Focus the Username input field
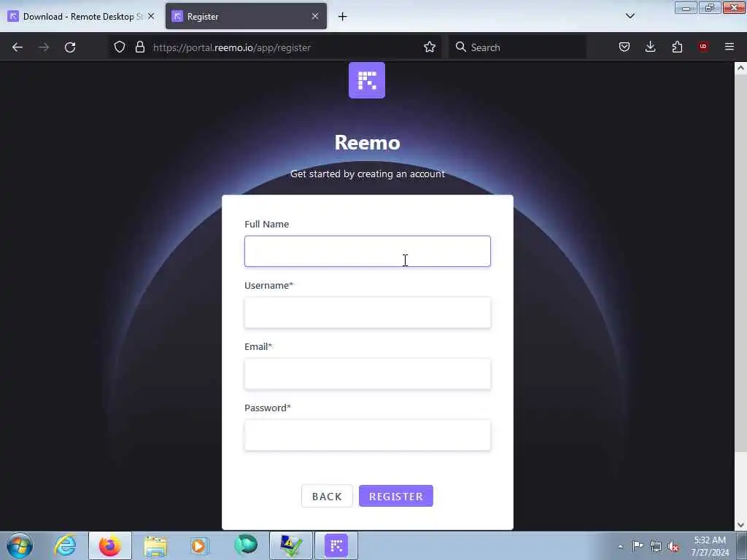This screenshot has width=747, height=560. (x=368, y=312)
